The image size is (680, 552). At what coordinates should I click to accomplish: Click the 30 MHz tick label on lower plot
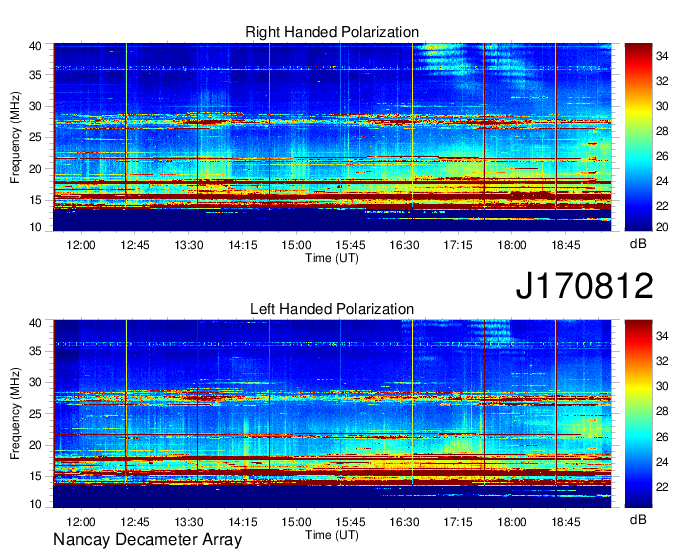tap(35, 382)
